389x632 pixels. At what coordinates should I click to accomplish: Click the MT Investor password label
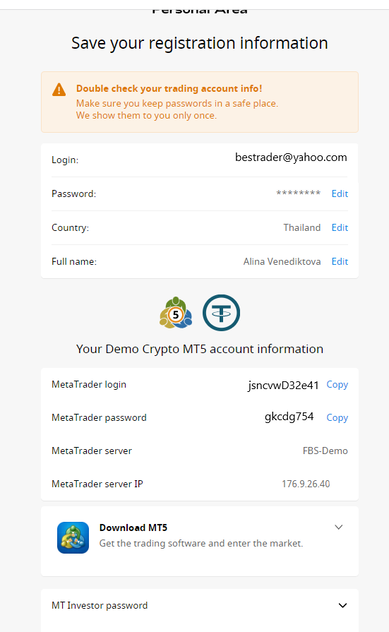[100, 605]
